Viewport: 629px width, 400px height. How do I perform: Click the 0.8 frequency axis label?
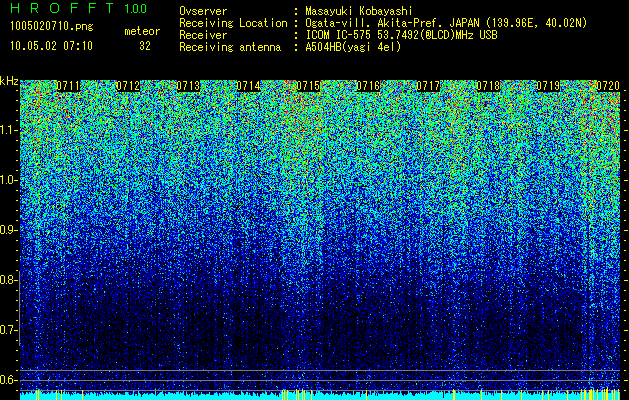click(8, 280)
